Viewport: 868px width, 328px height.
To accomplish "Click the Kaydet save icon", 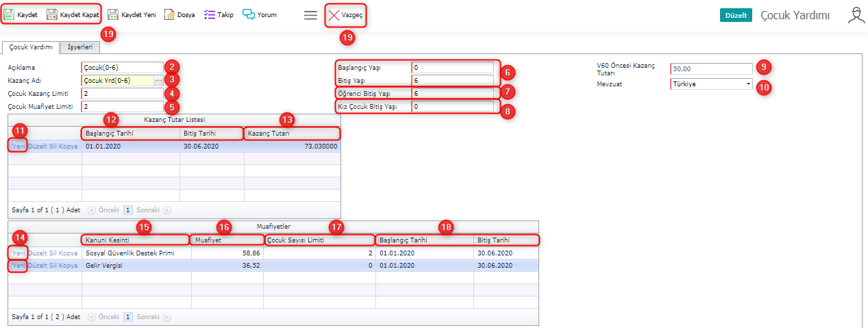I will point(10,14).
